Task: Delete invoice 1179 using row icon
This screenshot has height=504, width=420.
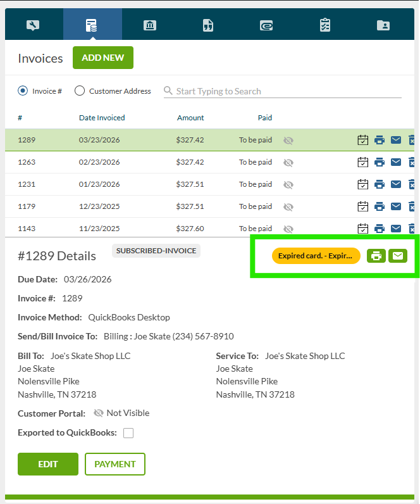Action: click(x=412, y=206)
